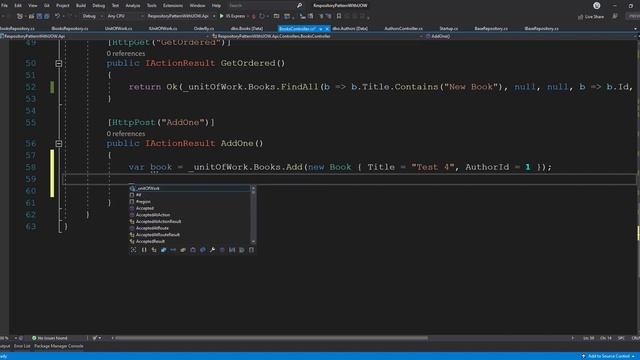This screenshot has height=360, width=640.
Task: Open the Extensions menu
Action: click(173, 6)
